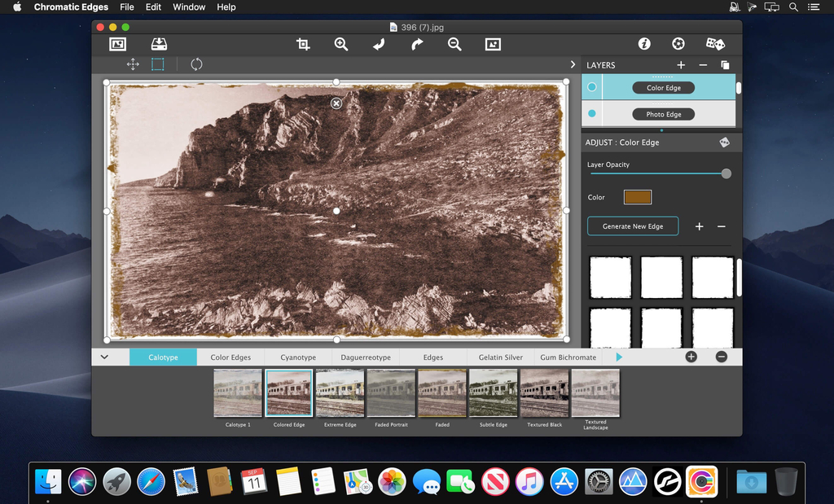The image size is (834, 504).
Task: Collapse the right panel with arrow
Action: click(573, 64)
